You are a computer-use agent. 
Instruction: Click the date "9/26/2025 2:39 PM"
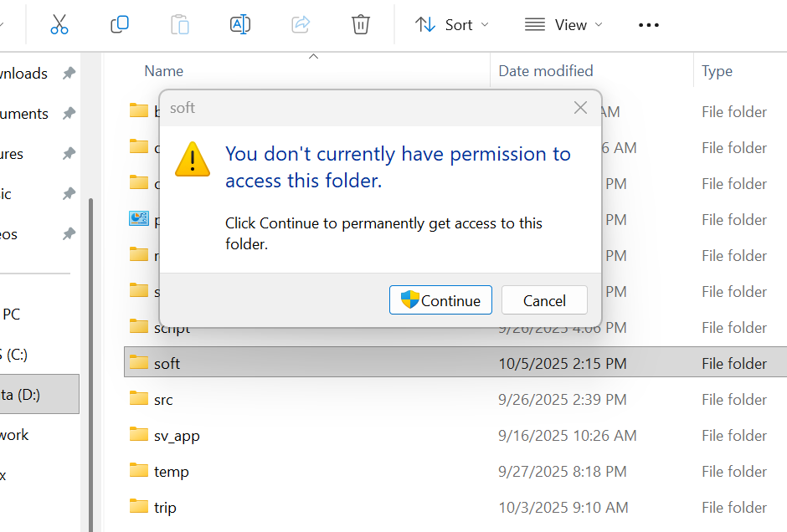[562, 400]
